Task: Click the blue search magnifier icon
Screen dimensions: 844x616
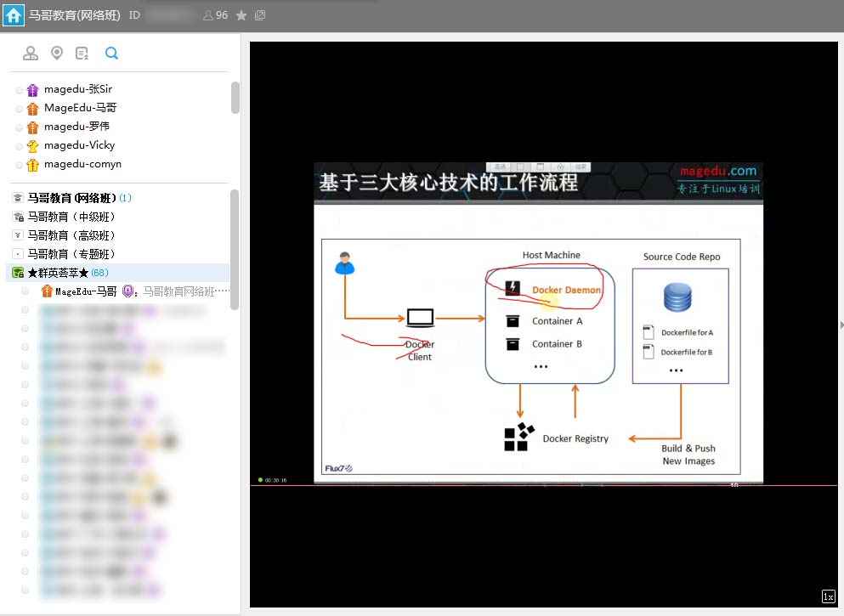Action: 111,54
